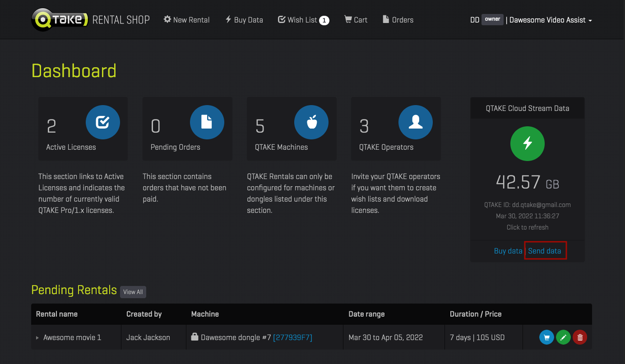
Task: Click the Date range column header
Action: [366, 314]
